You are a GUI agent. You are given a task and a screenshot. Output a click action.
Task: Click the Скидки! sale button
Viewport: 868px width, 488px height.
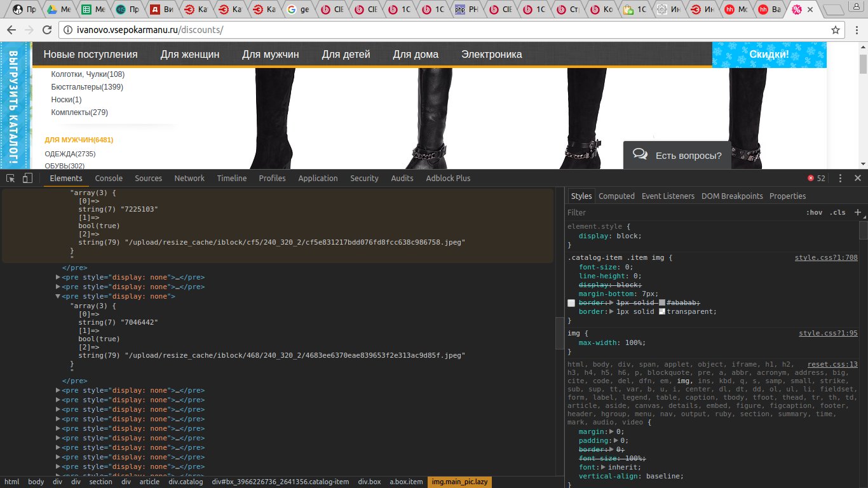click(x=769, y=55)
